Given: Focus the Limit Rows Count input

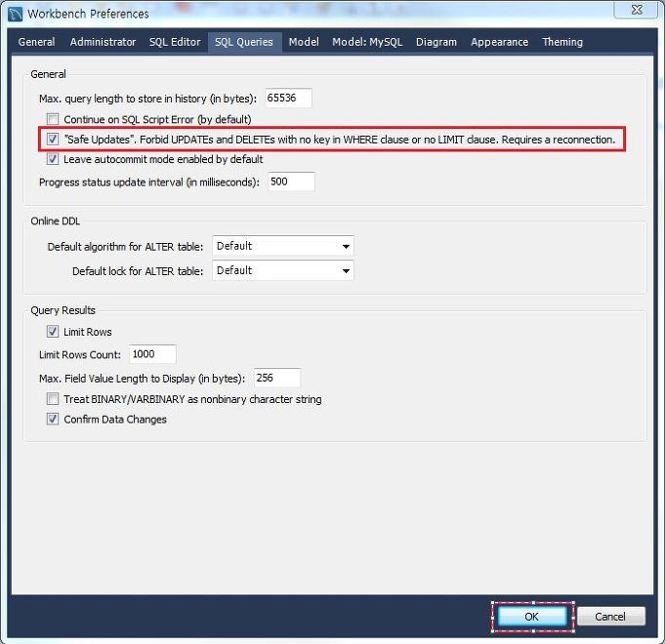Looking at the screenshot, I should click(x=151, y=354).
